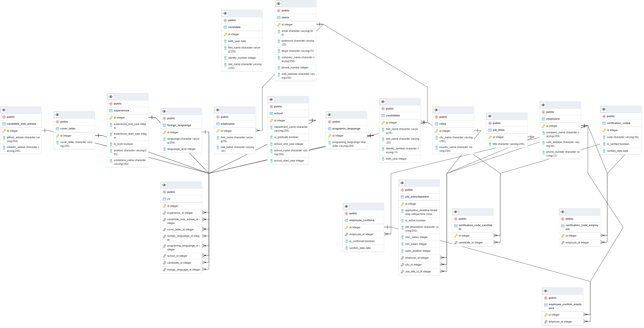The height and width of the screenshot is (328, 644).
Task: Click the column icon next to birth_year in candidate
Action: point(225,41)
